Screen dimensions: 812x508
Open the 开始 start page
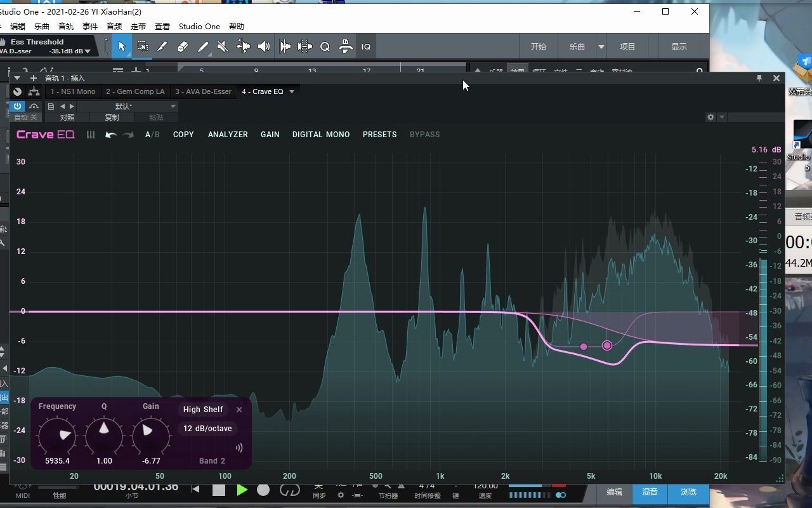pos(539,46)
